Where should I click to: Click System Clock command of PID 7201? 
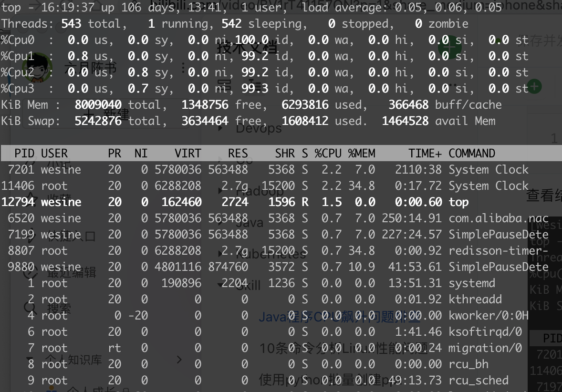point(489,169)
